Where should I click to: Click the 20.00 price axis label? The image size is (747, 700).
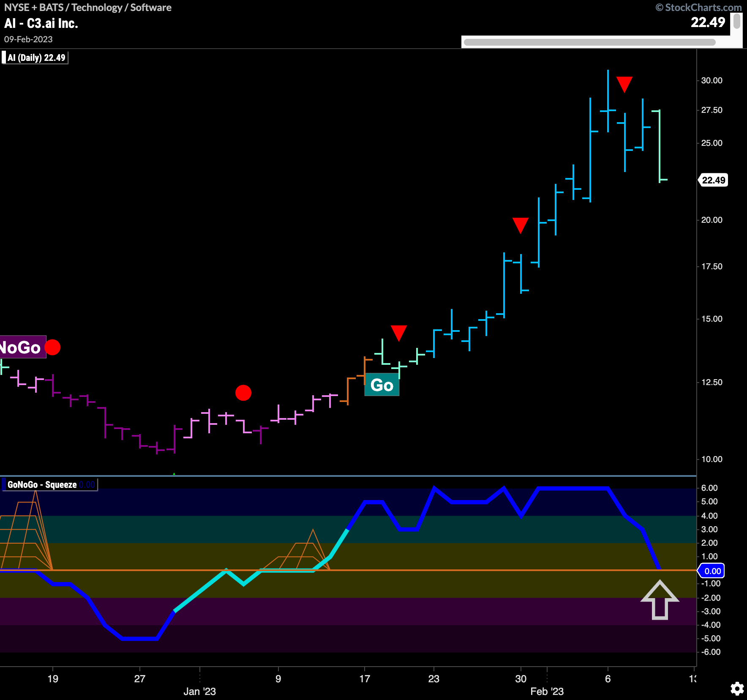click(712, 220)
